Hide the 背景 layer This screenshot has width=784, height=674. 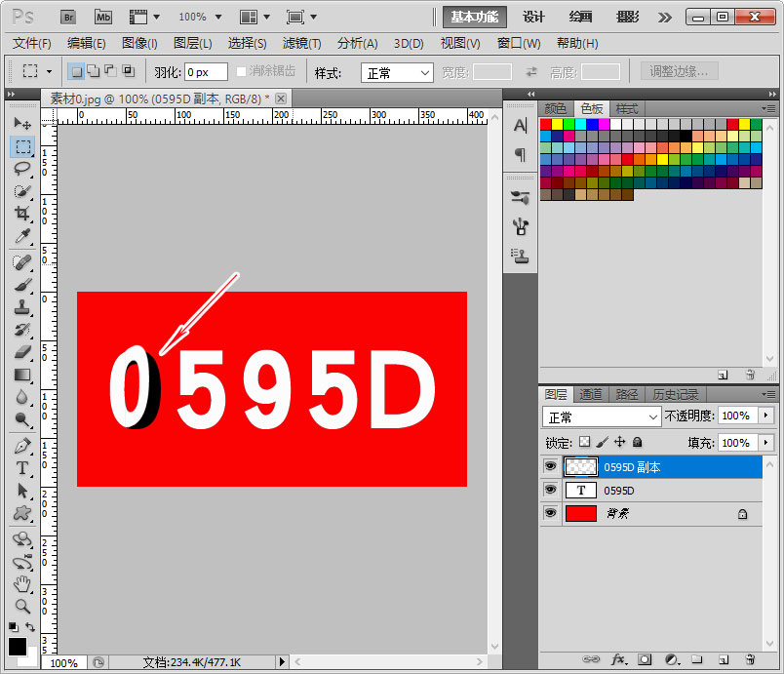551,513
